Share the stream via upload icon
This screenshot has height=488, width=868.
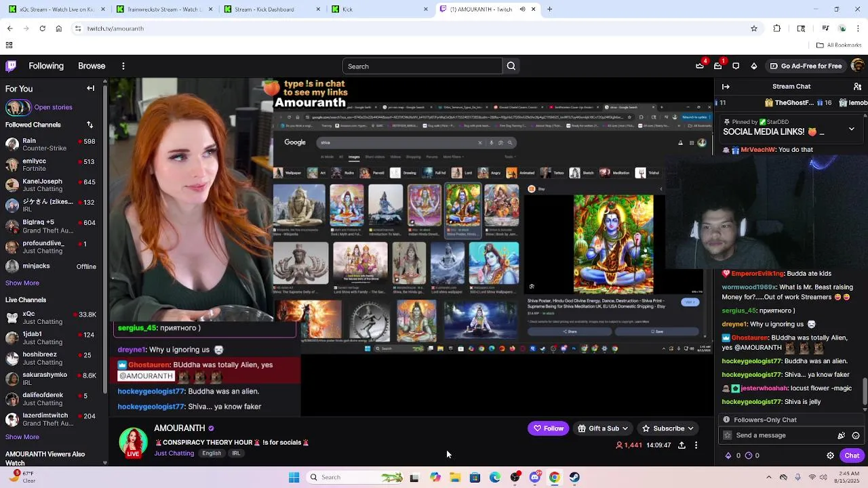coord(682,445)
